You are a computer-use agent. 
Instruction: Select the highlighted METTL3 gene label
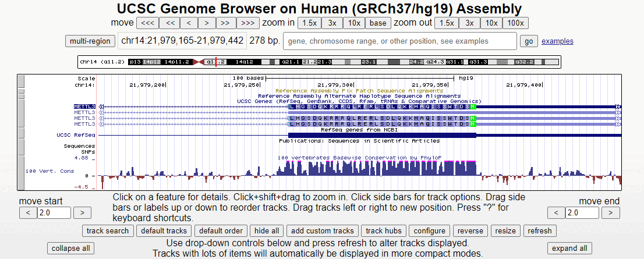(84, 107)
